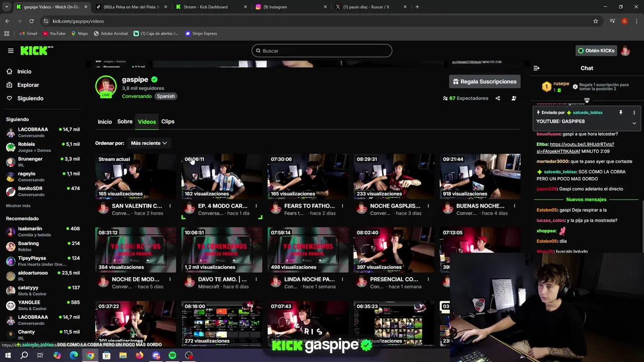Open options for FEARS TO FATHO video
Viewport: 644px width, 362px height.
(342, 206)
